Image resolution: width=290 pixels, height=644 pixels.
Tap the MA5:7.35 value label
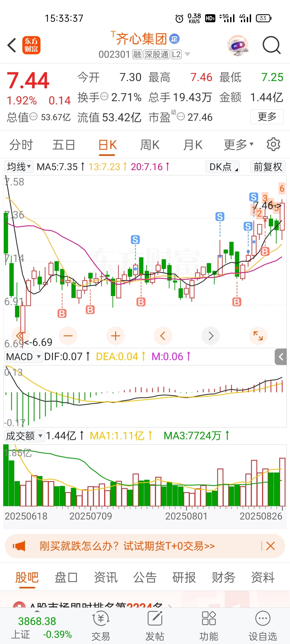click(x=57, y=167)
